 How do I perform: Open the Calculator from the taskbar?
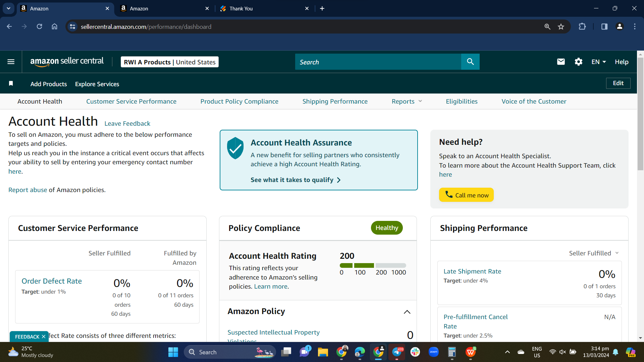(452, 352)
